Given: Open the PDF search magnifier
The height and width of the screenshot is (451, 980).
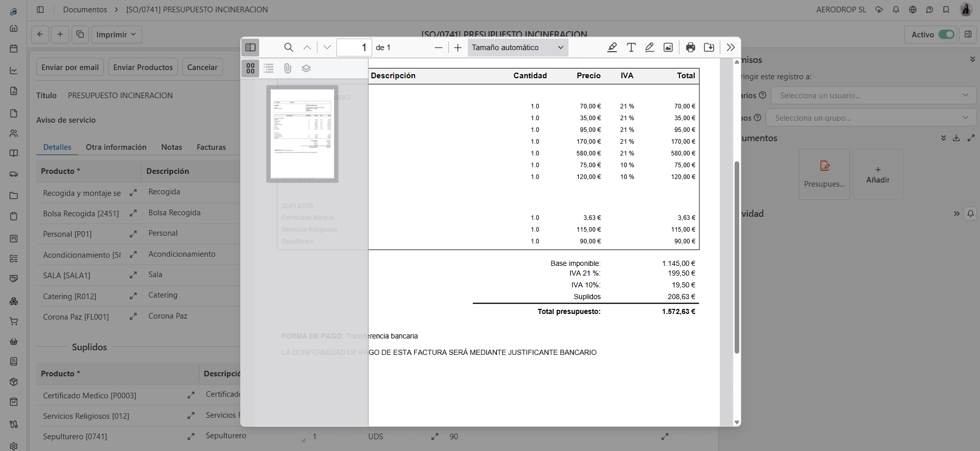Looking at the screenshot, I should click(x=288, y=48).
